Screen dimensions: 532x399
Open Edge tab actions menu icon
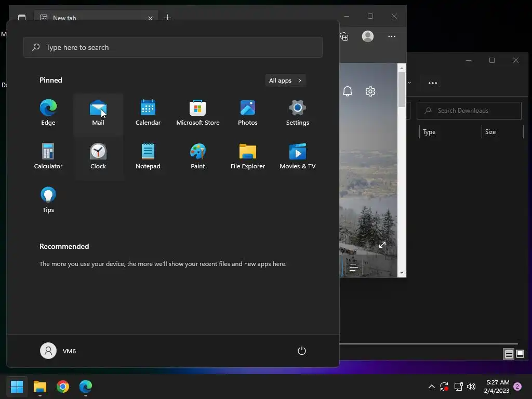[22, 17]
